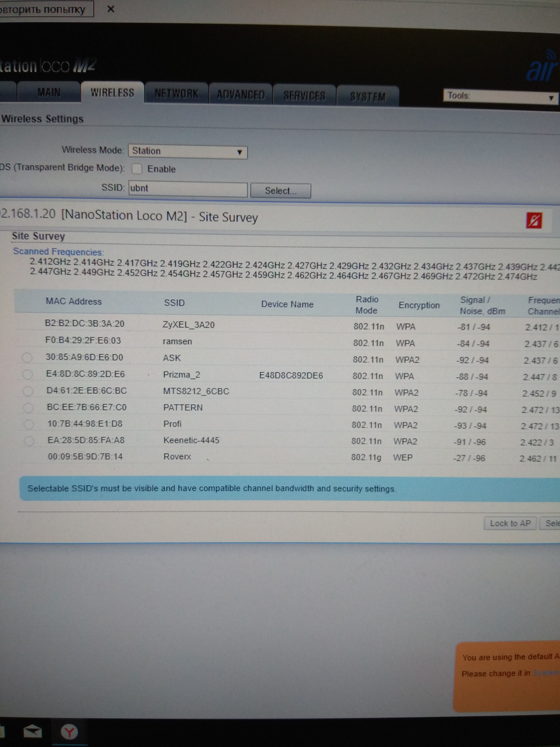The width and height of the screenshot is (560, 747).
Task: Click the 802.11g radio mode cell
Action: click(366, 457)
